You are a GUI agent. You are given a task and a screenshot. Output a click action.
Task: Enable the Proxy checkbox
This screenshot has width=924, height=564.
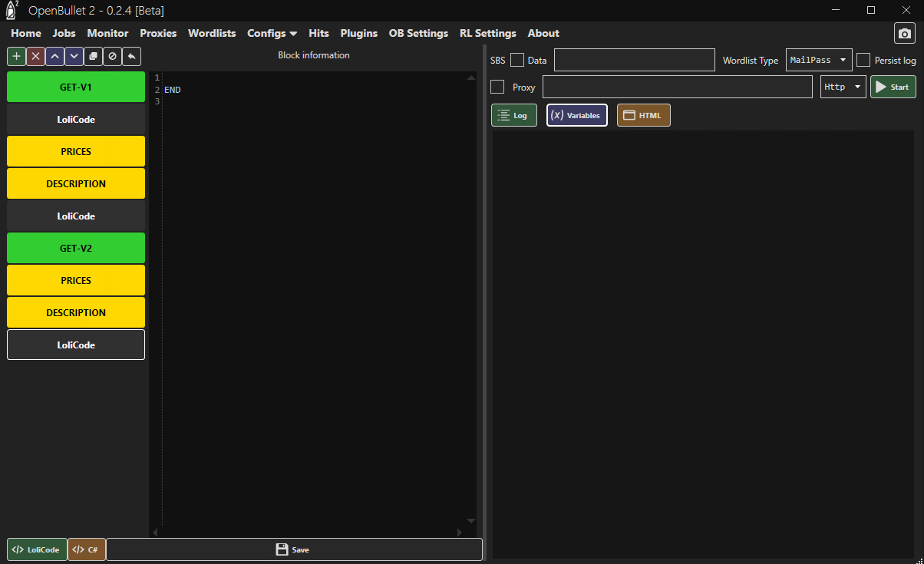click(497, 87)
